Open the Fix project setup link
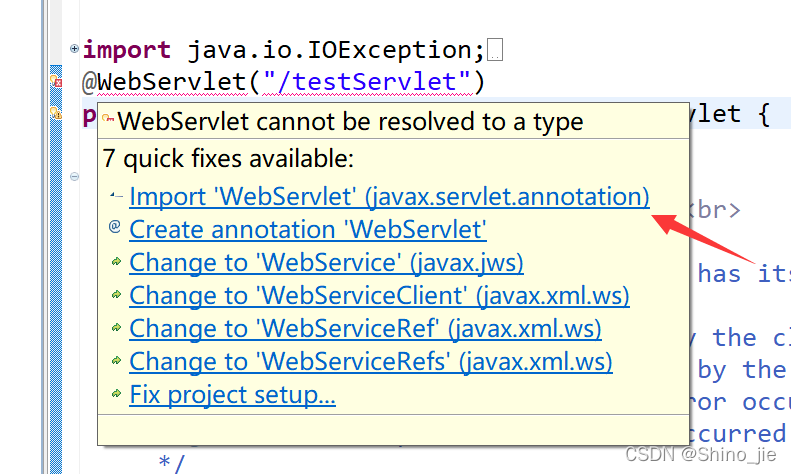 point(232,395)
